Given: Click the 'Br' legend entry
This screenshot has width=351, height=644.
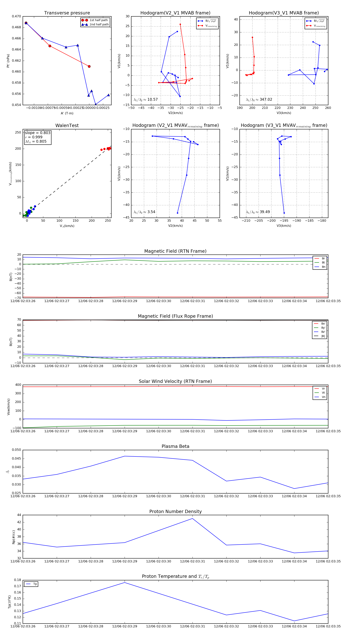Looking at the screenshot, I should (x=320, y=259).
